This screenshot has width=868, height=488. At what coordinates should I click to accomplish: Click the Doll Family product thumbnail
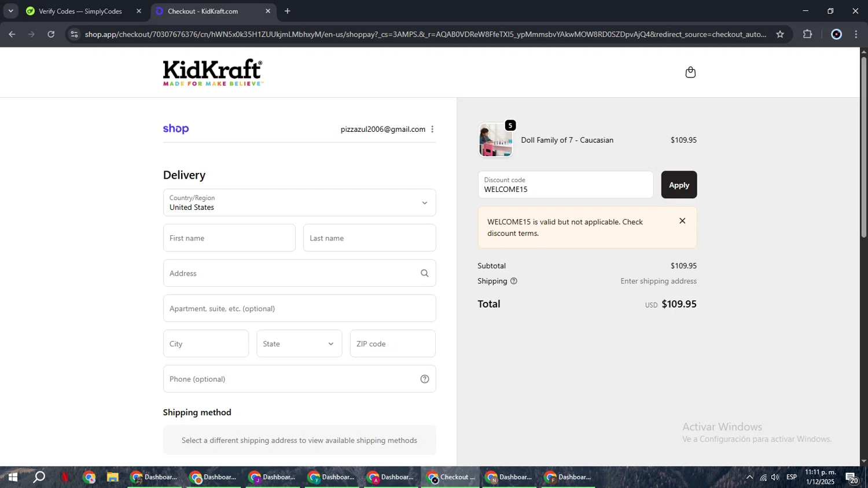[x=496, y=140]
